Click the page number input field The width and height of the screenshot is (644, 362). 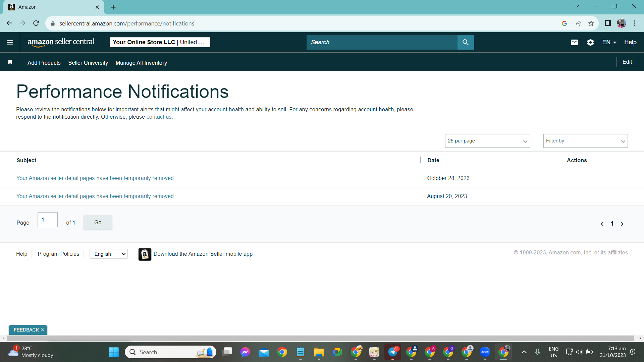48,220
